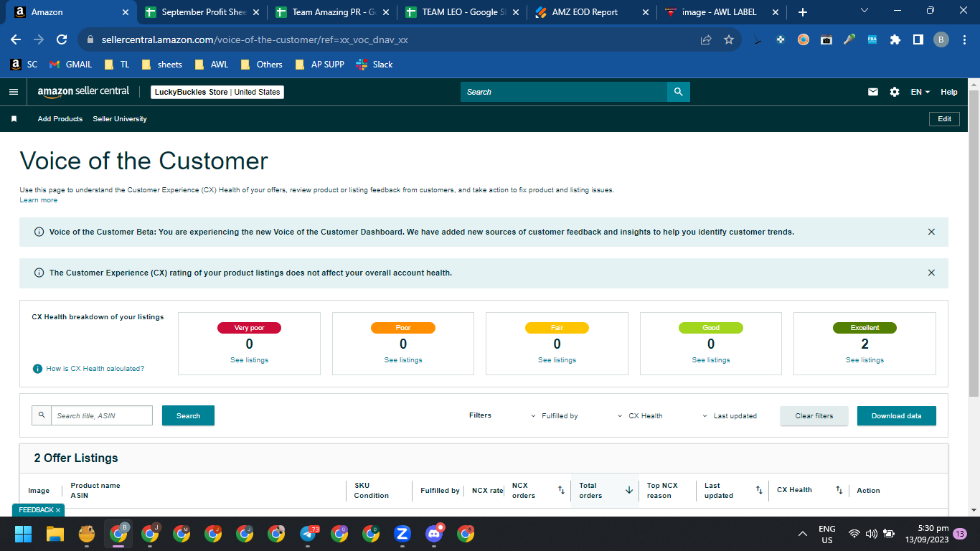Click the bookmark icon beside Add Products
The width and height of the screenshot is (980, 551).
coord(14,119)
